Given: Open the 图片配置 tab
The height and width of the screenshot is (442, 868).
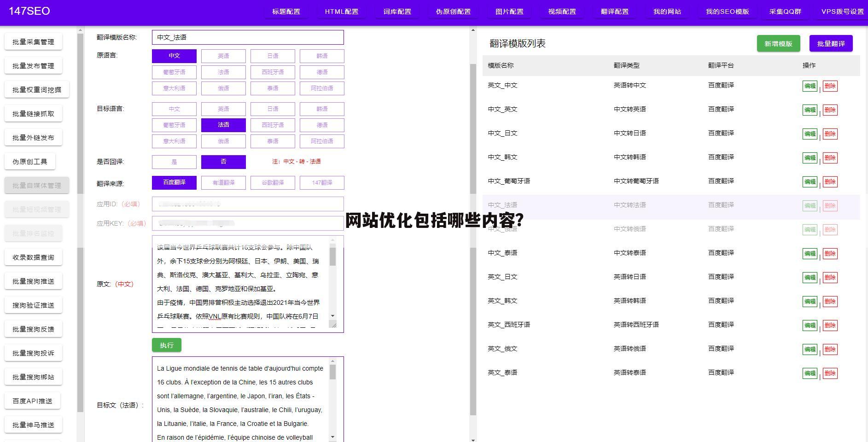Looking at the screenshot, I should tap(509, 12).
